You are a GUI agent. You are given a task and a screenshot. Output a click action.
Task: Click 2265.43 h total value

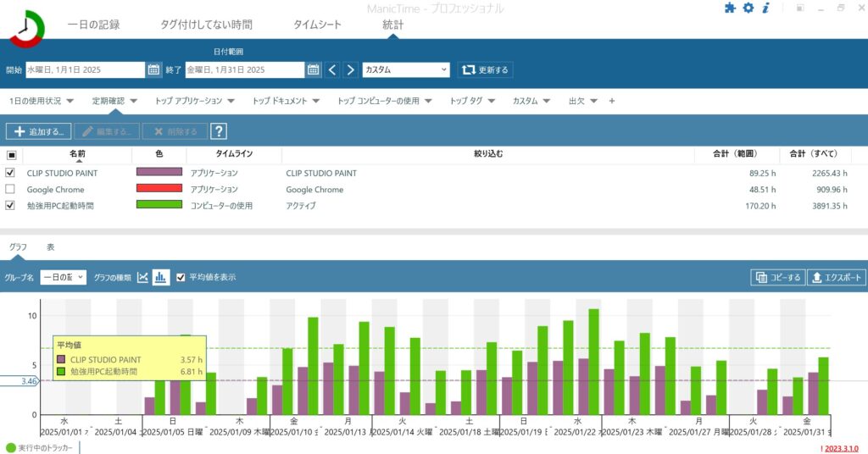[x=829, y=173]
